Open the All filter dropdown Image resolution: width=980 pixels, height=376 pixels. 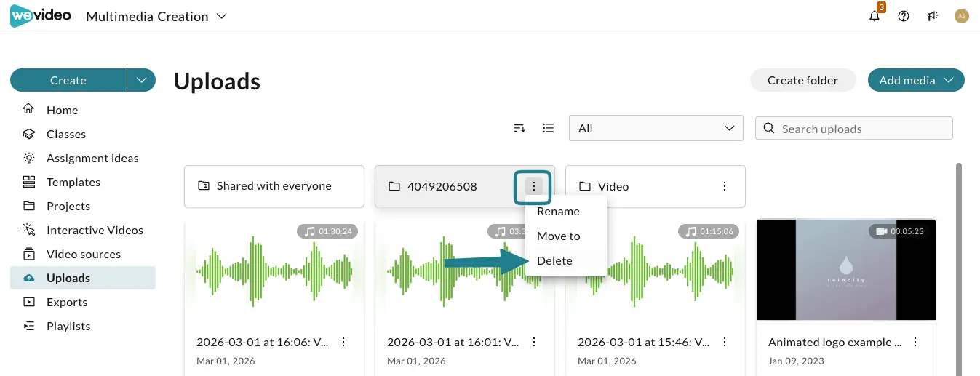click(656, 128)
